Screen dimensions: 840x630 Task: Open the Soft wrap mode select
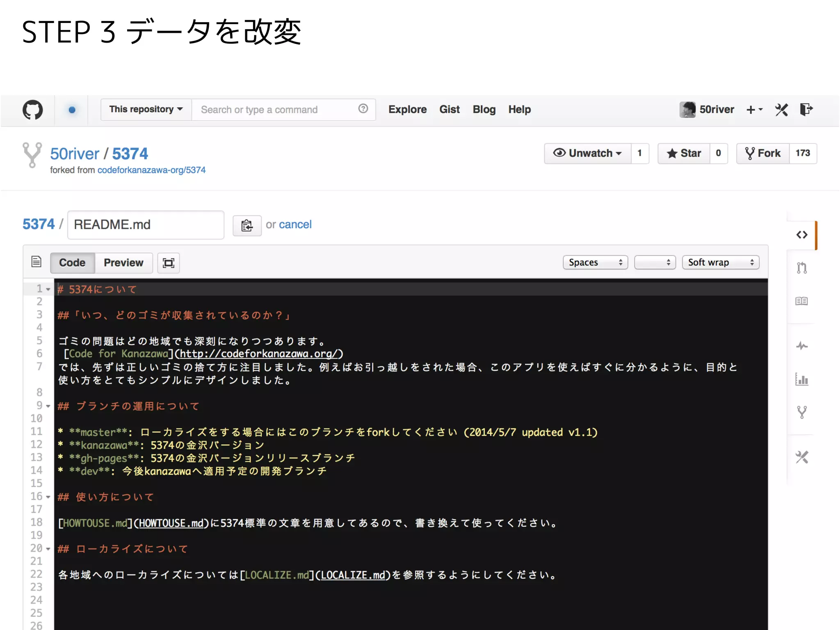point(721,262)
